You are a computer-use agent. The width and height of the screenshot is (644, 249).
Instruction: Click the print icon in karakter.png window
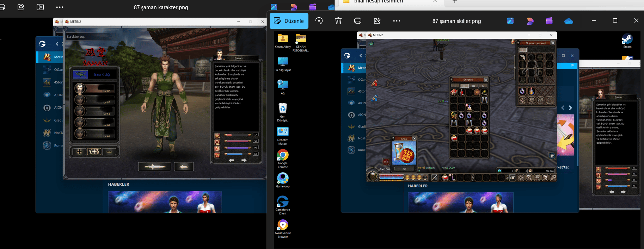point(2,7)
